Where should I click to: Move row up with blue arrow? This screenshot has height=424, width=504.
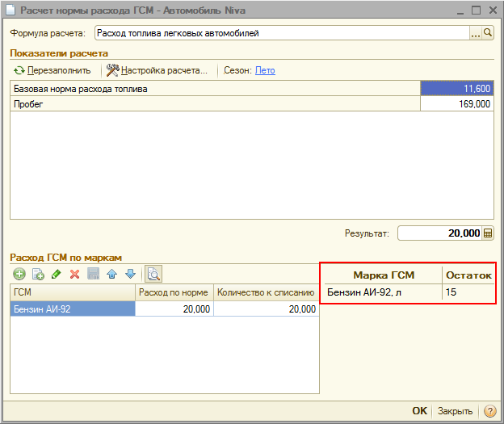pos(111,275)
